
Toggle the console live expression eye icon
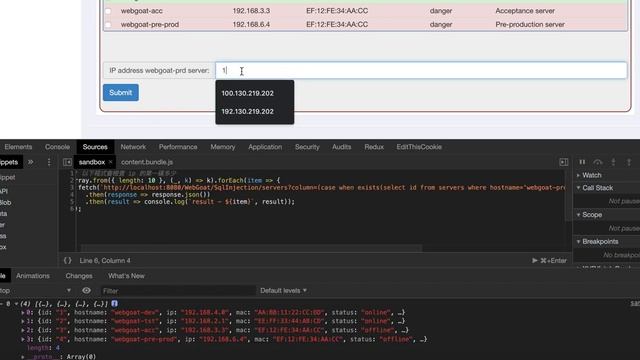click(x=87, y=290)
